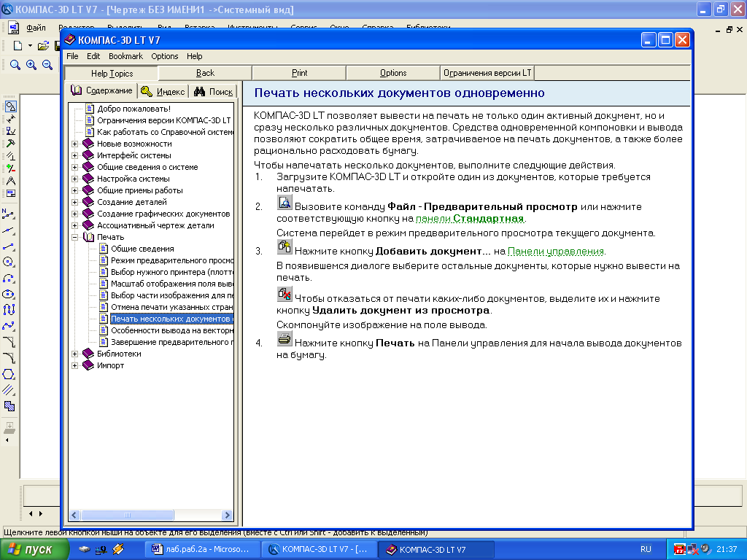This screenshot has height=560, width=747.
Task: Select the Selection compass panel icon
Action: click(x=10, y=181)
